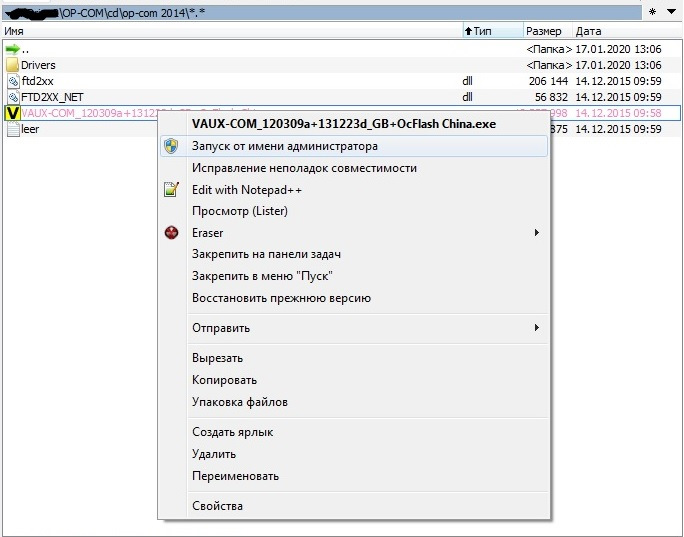684x537 pixels.
Task: Select Edit with Notepad++
Action: click(x=354, y=190)
